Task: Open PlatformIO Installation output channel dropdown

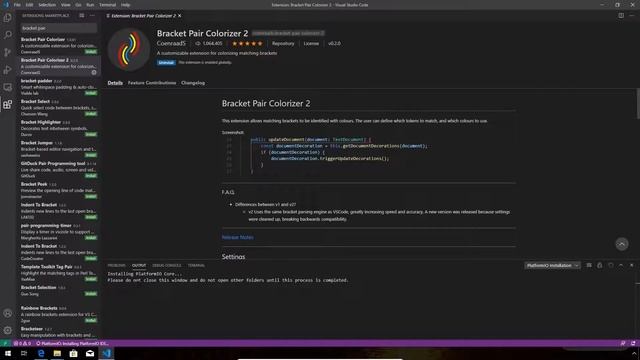Action: tap(552, 265)
